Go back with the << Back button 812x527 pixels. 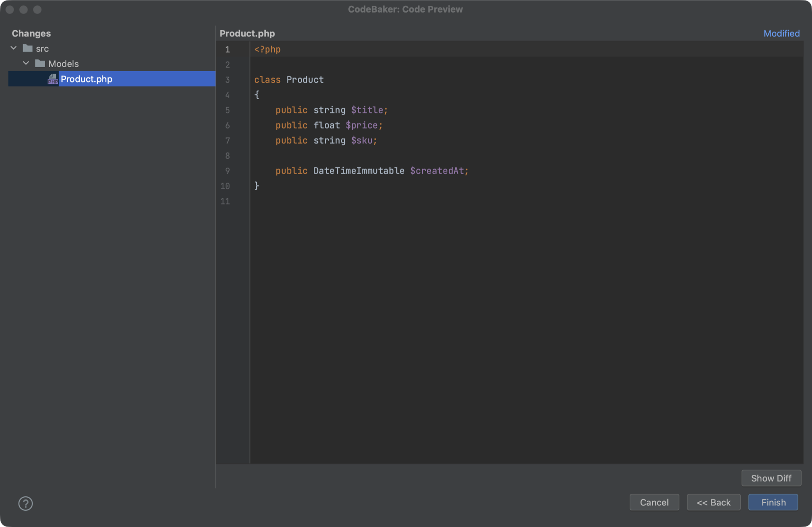714,502
